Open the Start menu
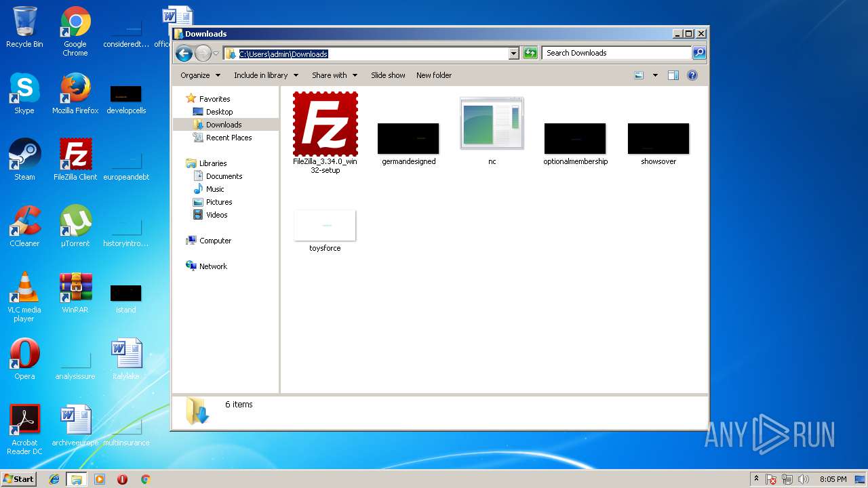Image resolution: width=868 pixels, height=488 pixels. [18, 479]
